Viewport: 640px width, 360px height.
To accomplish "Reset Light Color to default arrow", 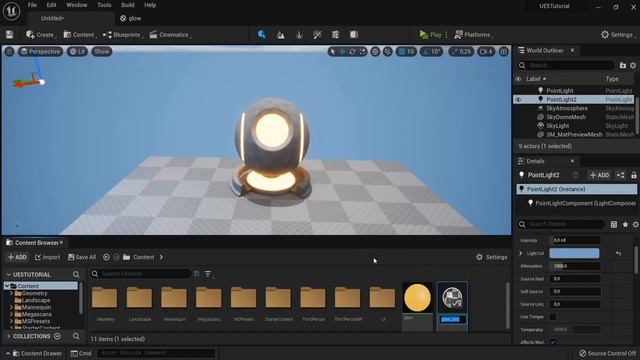I will tap(619, 253).
